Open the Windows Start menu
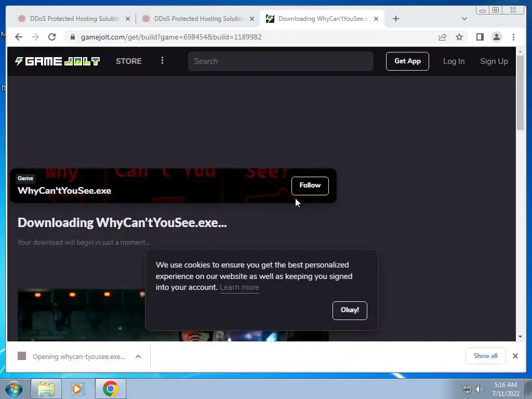The image size is (532, 399). 14,389
